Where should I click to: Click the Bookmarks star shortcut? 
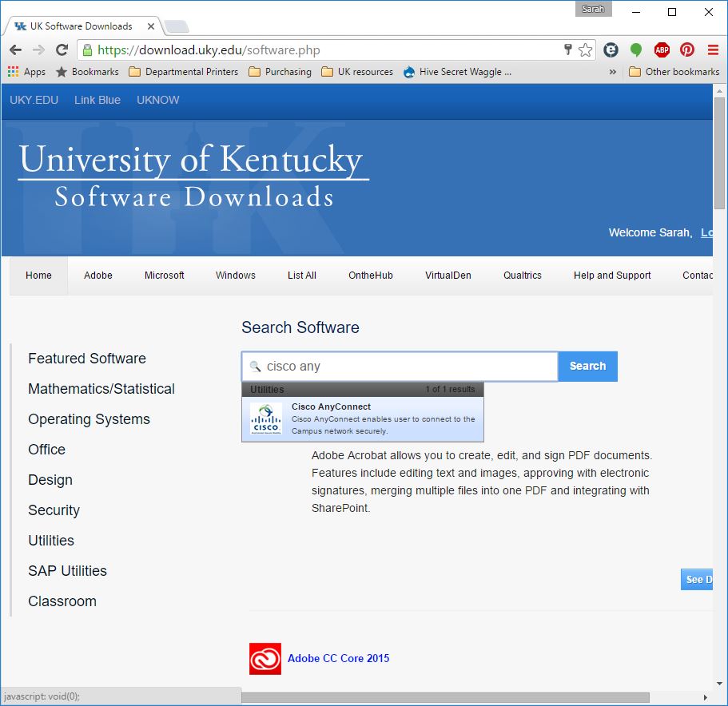tap(87, 72)
